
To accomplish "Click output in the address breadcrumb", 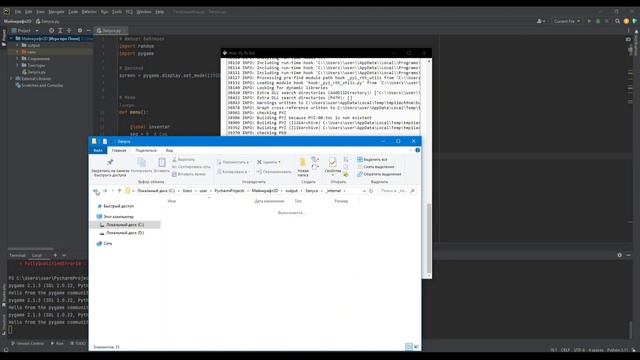I will tap(291, 191).
